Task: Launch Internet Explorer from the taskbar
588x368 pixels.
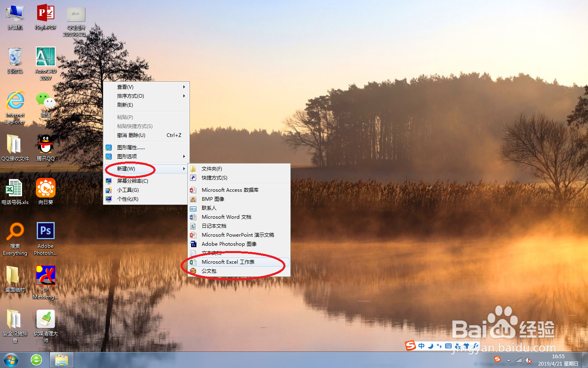Action: (x=36, y=360)
